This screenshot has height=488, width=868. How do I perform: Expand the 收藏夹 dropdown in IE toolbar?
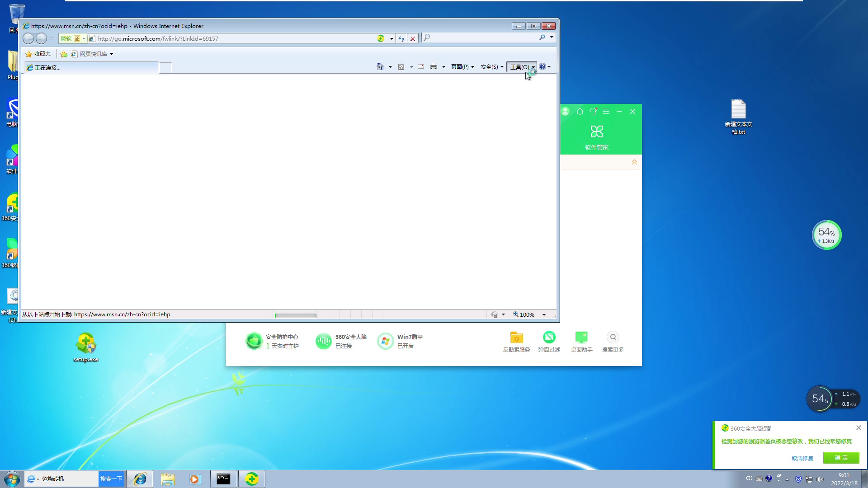click(x=39, y=54)
